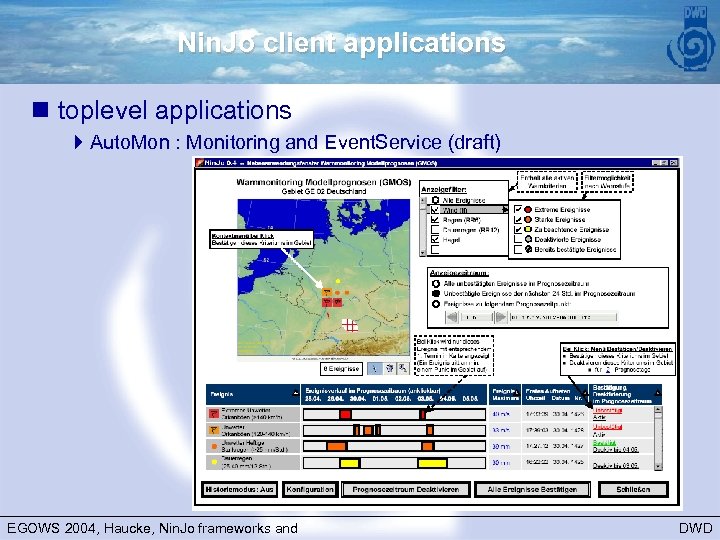Minimize the NinJo window
Image resolution: width=720 pixels, height=540 pixels.
[656, 163]
